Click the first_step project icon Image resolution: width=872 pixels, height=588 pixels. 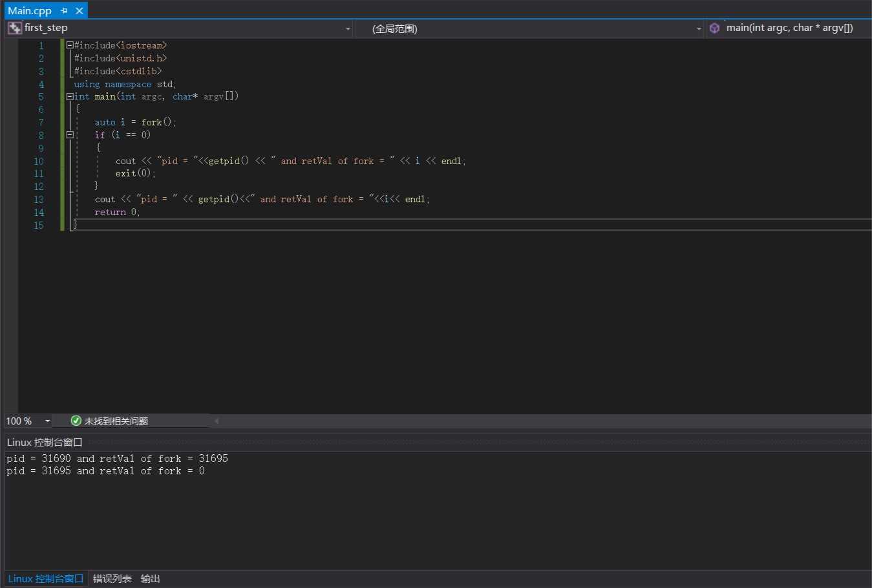point(14,28)
